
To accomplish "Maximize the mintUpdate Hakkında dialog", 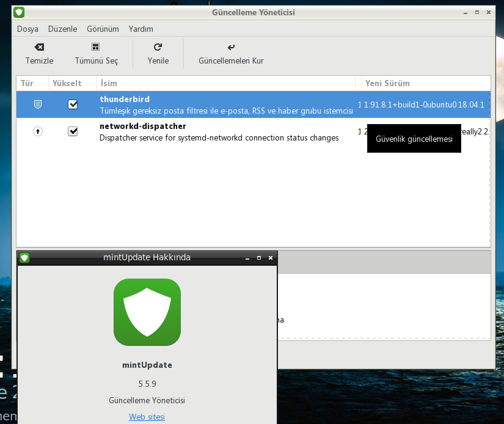I will [x=259, y=258].
